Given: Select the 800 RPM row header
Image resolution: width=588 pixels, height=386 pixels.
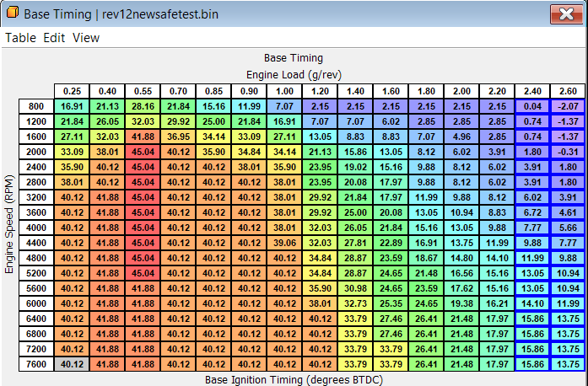Looking at the screenshot, I should (x=36, y=106).
